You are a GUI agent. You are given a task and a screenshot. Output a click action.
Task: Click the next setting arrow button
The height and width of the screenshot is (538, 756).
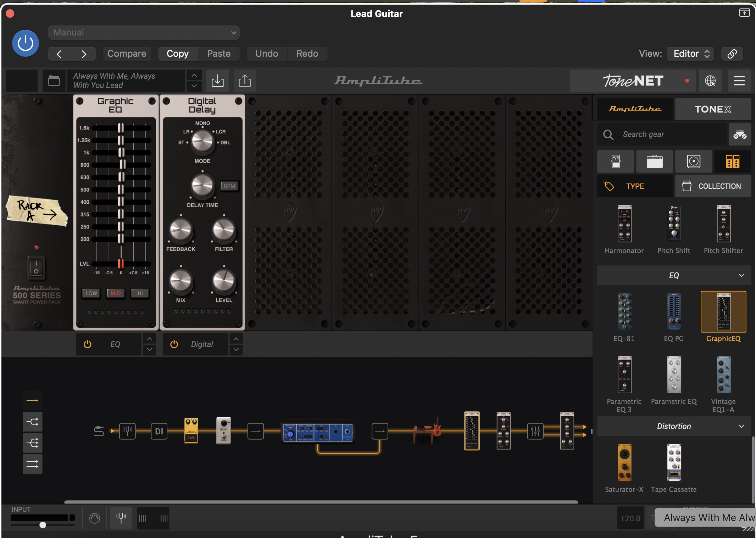(x=84, y=54)
